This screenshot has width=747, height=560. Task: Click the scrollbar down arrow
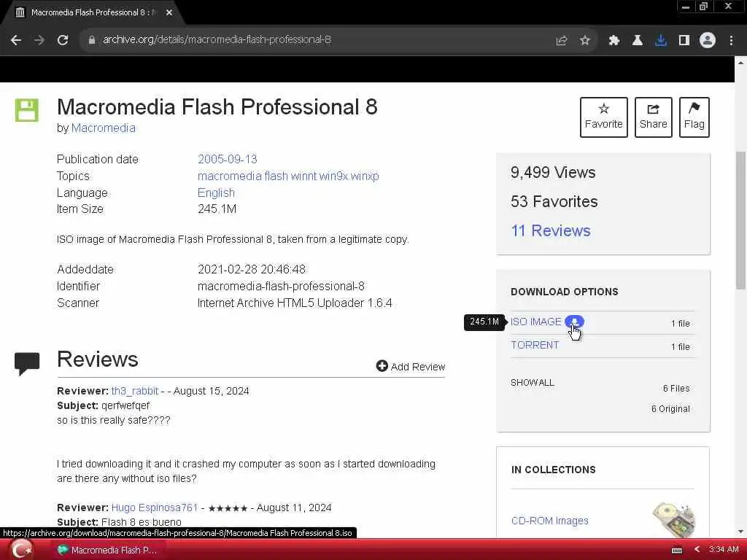(x=740, y=531)
